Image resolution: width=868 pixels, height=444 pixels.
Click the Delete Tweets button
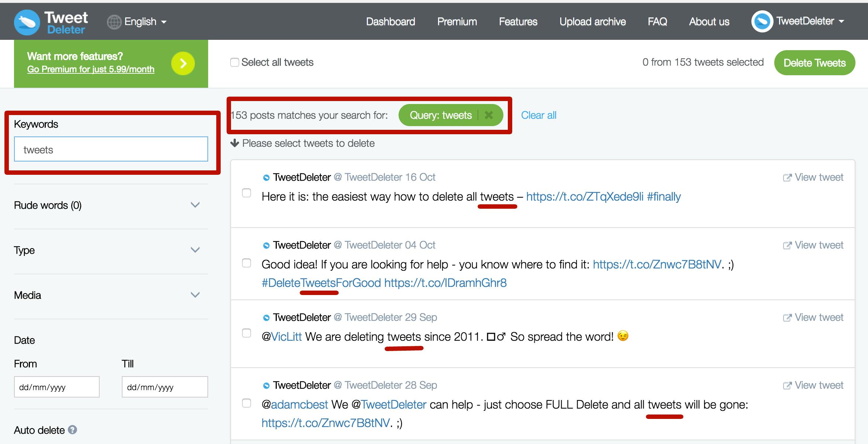pos(814,63)
